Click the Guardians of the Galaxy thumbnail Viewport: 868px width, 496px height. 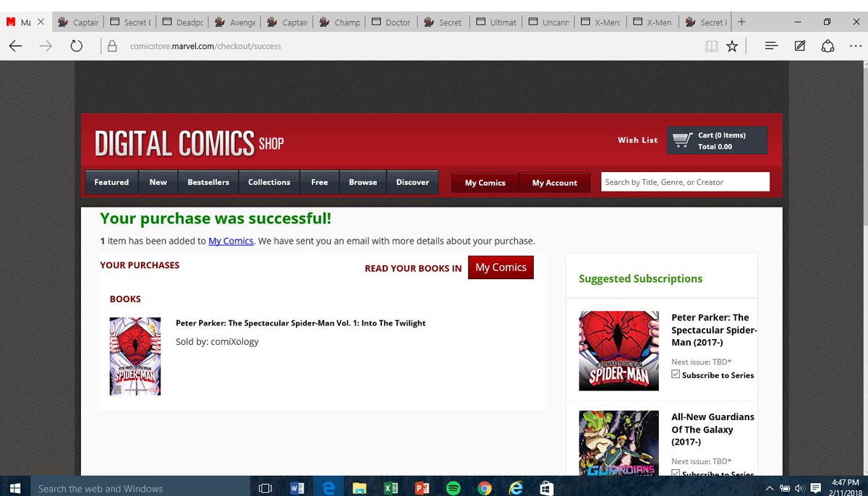(x=619, y=443)
